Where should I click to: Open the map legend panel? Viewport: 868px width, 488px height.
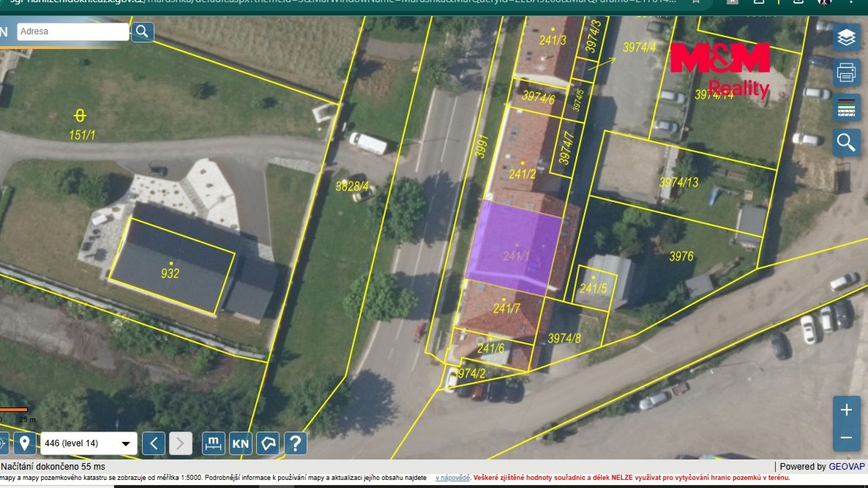point(847,108)
